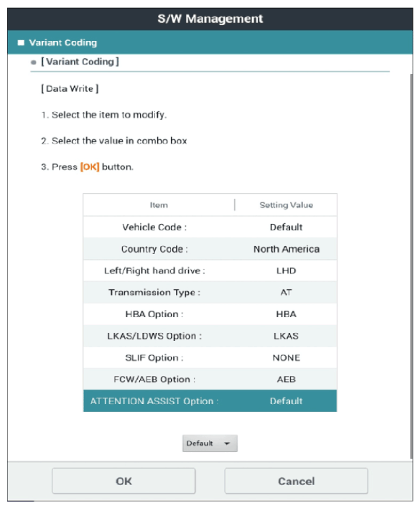The image size is (420, 508).
Task: Select the ATTENTION ASSIST Option row
Action: pyautogui.click(x=210, y=401)
